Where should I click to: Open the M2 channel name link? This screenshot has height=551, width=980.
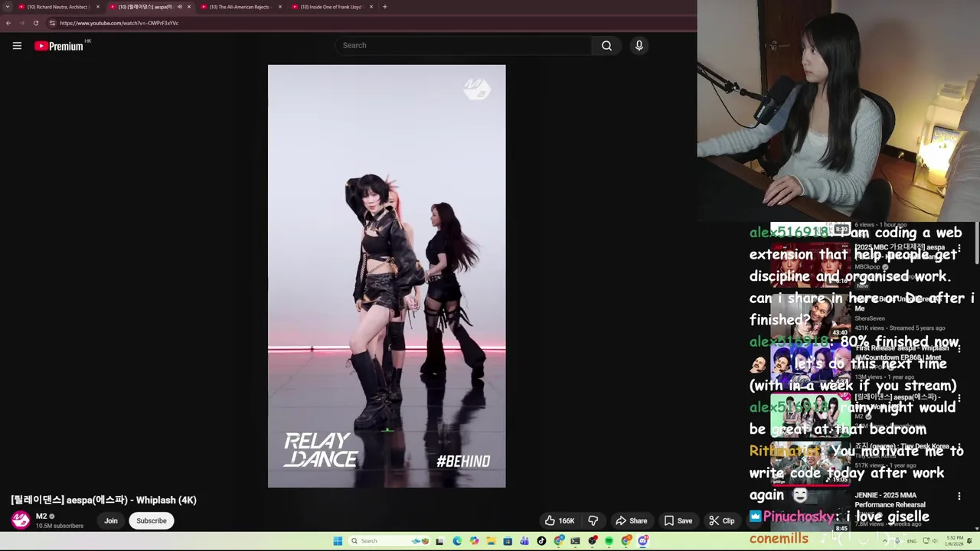pyautogui.click(x=41, y=517)
